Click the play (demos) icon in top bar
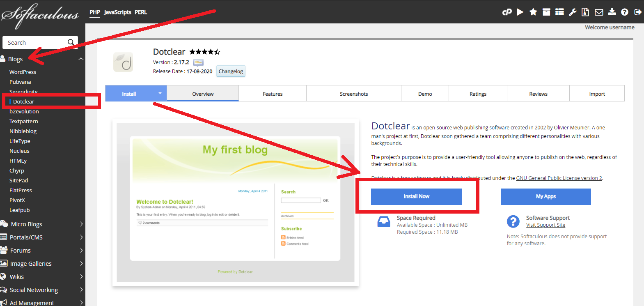This screenshot has width=644, height=306. coord(520,12)
